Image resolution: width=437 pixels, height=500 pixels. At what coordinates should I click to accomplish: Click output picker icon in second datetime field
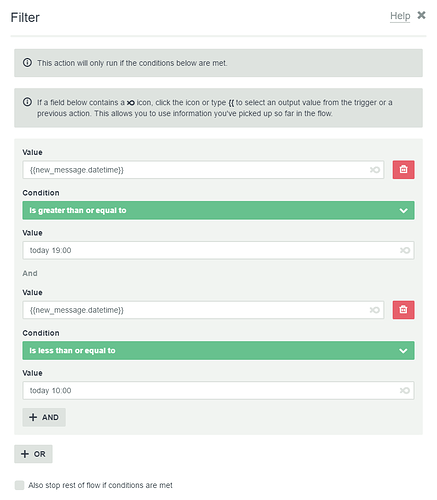[375, 310]
